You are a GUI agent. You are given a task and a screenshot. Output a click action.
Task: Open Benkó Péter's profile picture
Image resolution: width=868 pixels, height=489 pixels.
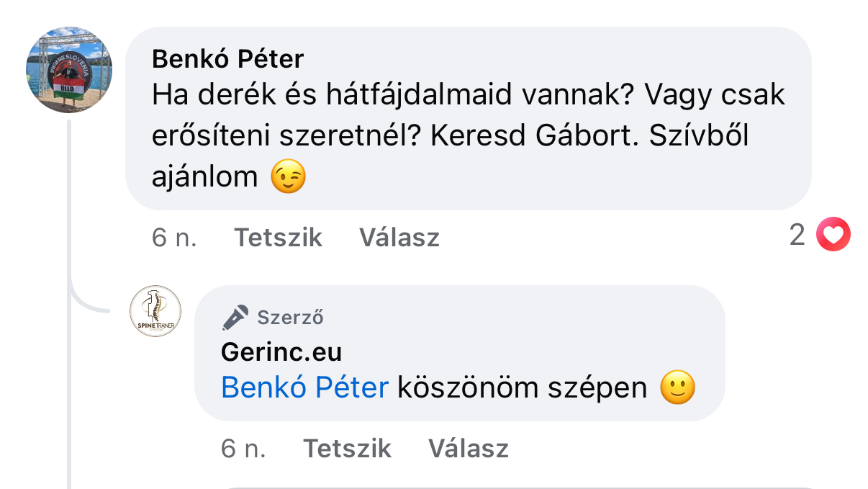(69, 70)
